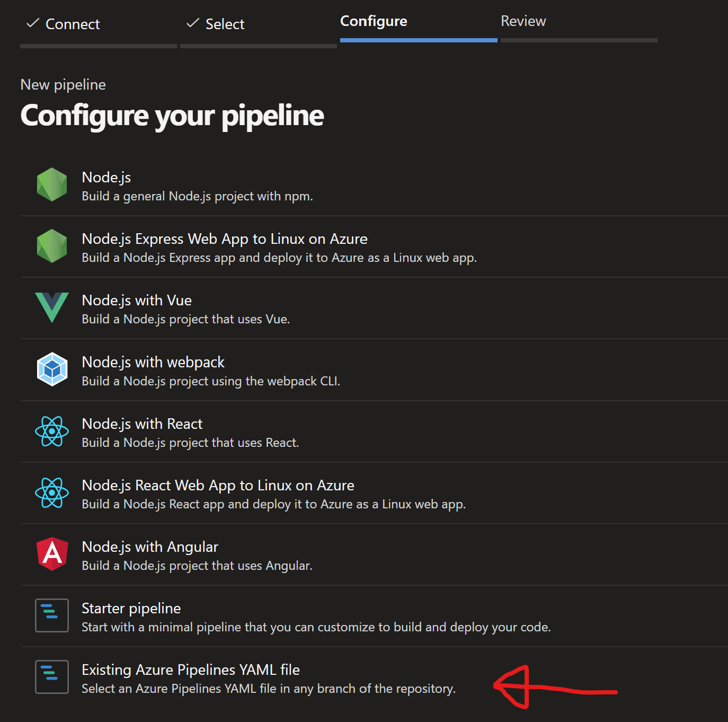Viewport: 728px width, 722px height.
Task: Click 'Build a general Node.js project with npm.'
Action: [198, 197]
